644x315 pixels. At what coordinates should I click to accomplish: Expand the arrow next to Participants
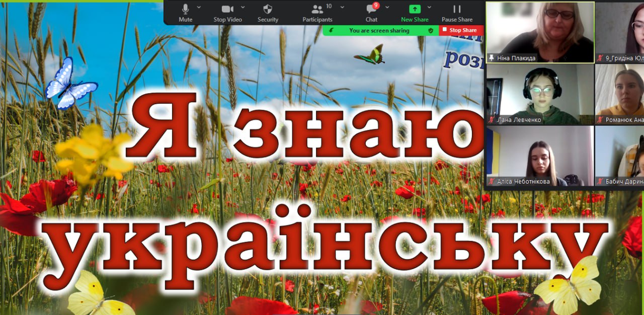coord(342,8)
